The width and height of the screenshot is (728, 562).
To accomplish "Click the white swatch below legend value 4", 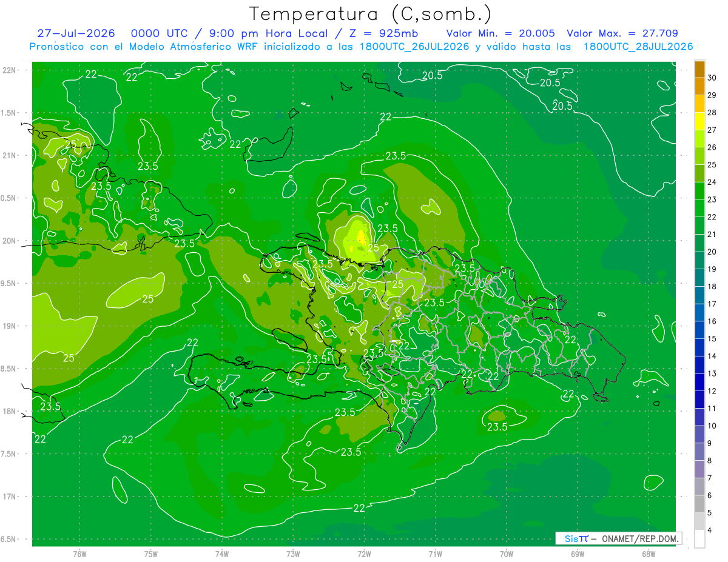I will coord(699,539).
